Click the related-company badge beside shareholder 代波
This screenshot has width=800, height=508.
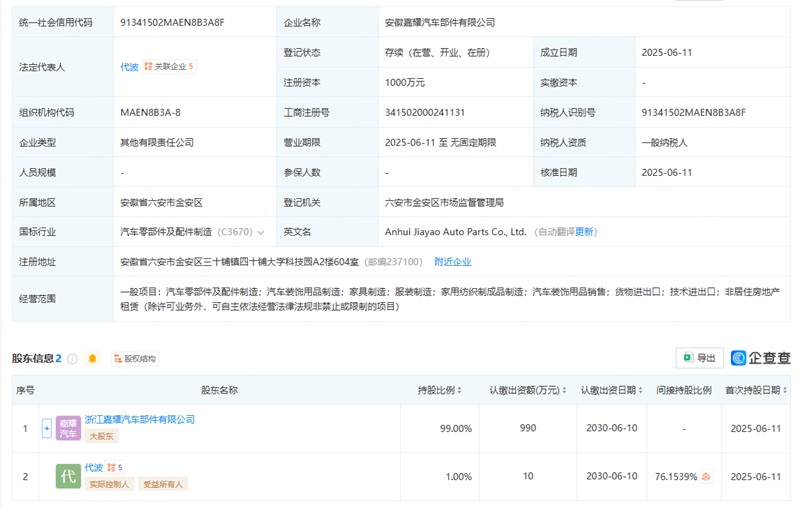pos(115,467)
